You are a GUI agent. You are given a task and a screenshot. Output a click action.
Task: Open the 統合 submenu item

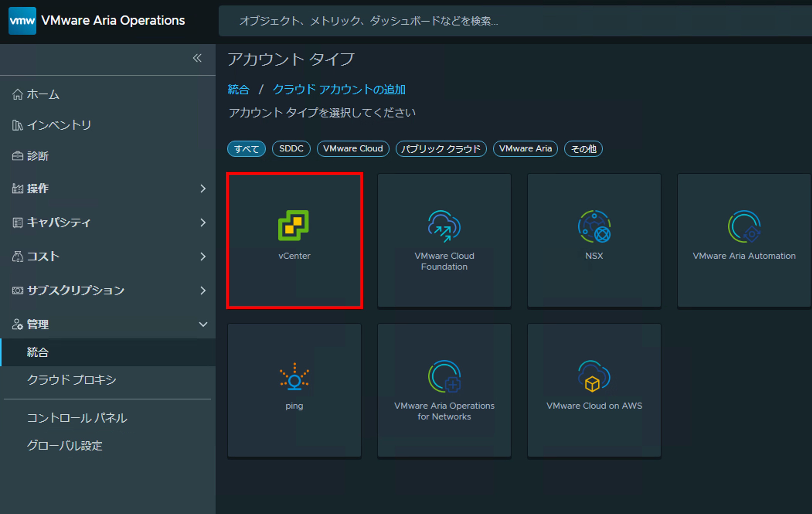click(108, 352)
